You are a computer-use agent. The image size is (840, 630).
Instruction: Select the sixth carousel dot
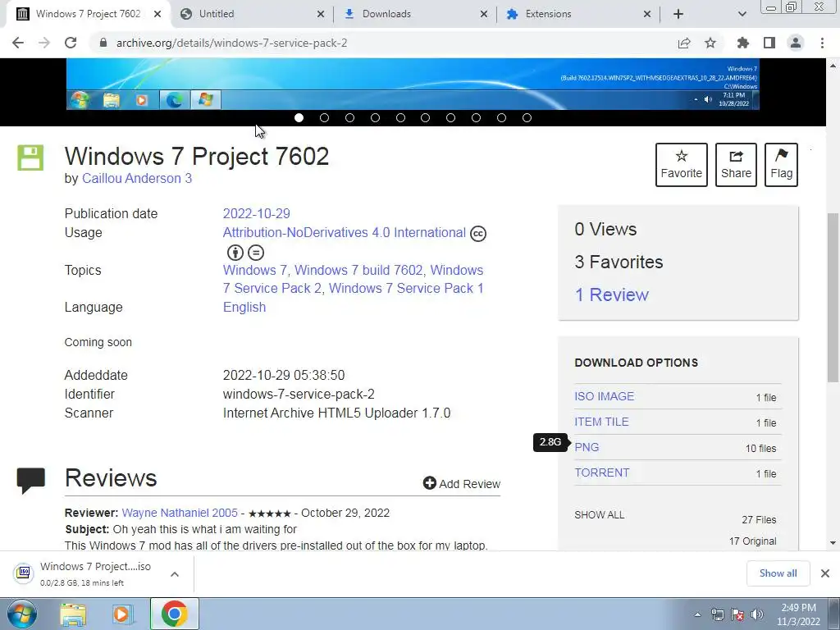click(x=426, y=118)
